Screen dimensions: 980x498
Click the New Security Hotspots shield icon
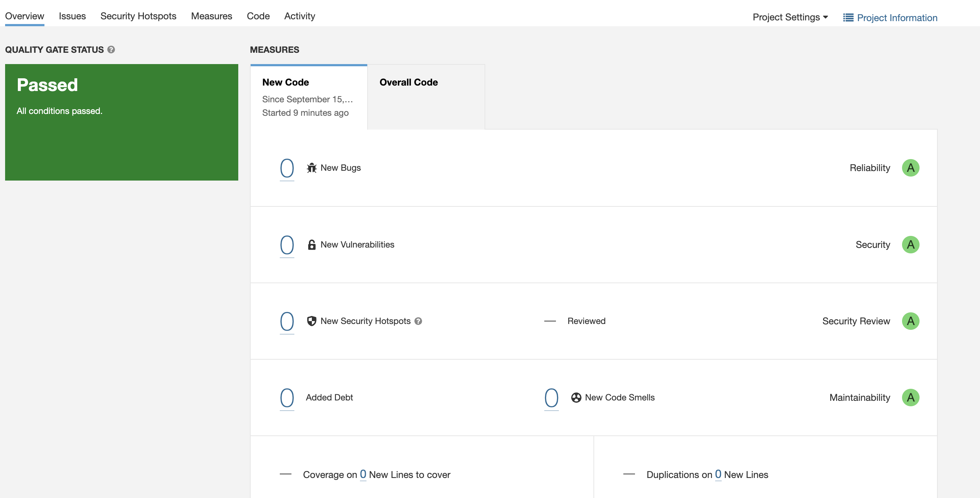tap(311, 321)
